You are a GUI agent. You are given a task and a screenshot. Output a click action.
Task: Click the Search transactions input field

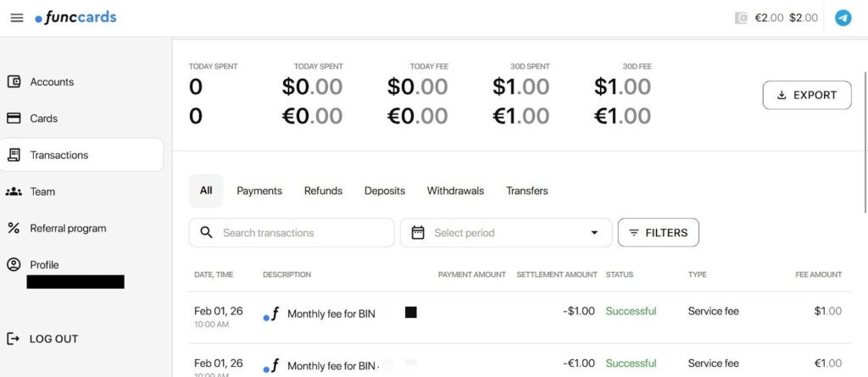pos(301,233)
